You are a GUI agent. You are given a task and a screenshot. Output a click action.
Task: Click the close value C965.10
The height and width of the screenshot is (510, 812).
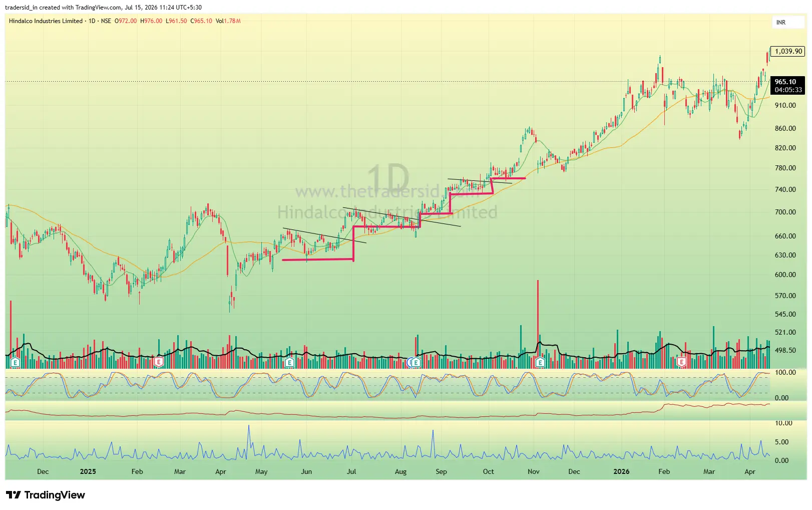pos(201,21)
